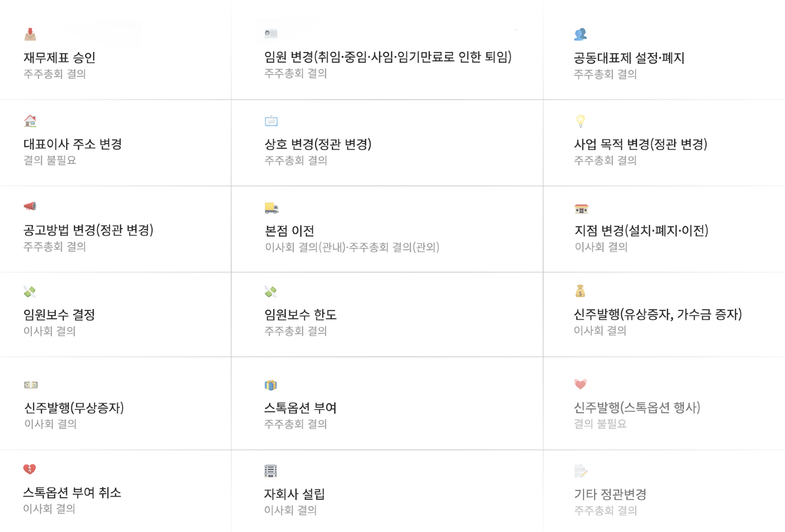Click the office building icon for 자회사 설립

pos(270,471)
